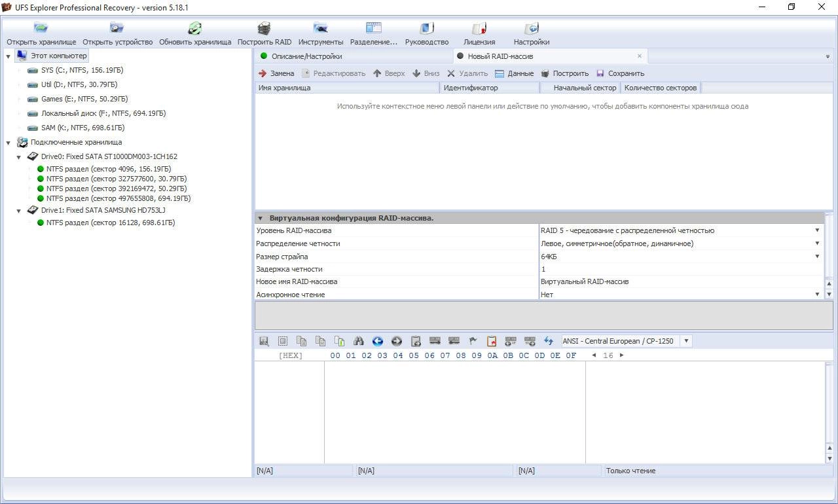The image size is (838, 504).
Task: Click the blue back arrow in hex toolbar
Action: point(377,341)
